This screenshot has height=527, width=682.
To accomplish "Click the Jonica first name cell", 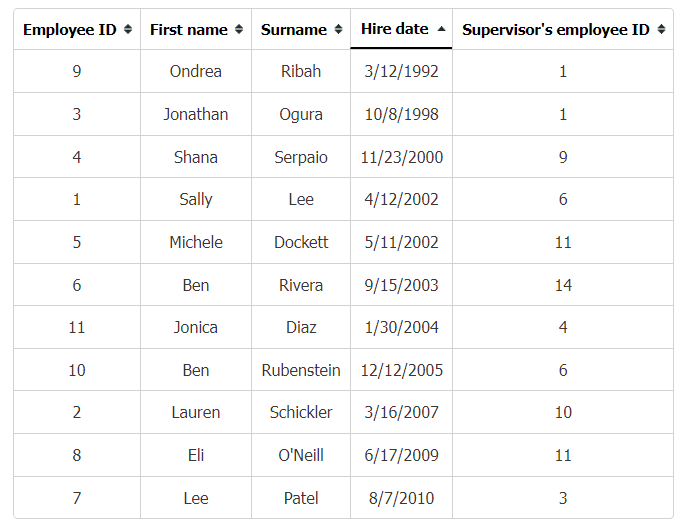I will coord(196,327).
